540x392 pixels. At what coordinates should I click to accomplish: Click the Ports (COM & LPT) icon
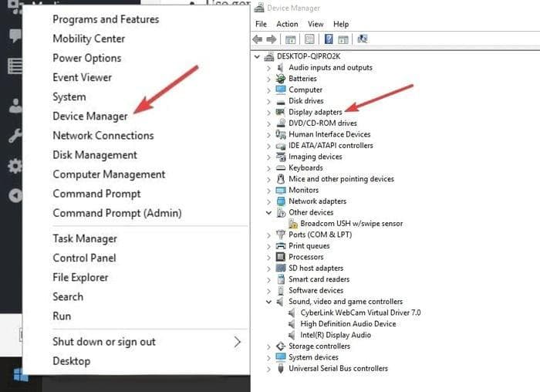coord(281,235)
